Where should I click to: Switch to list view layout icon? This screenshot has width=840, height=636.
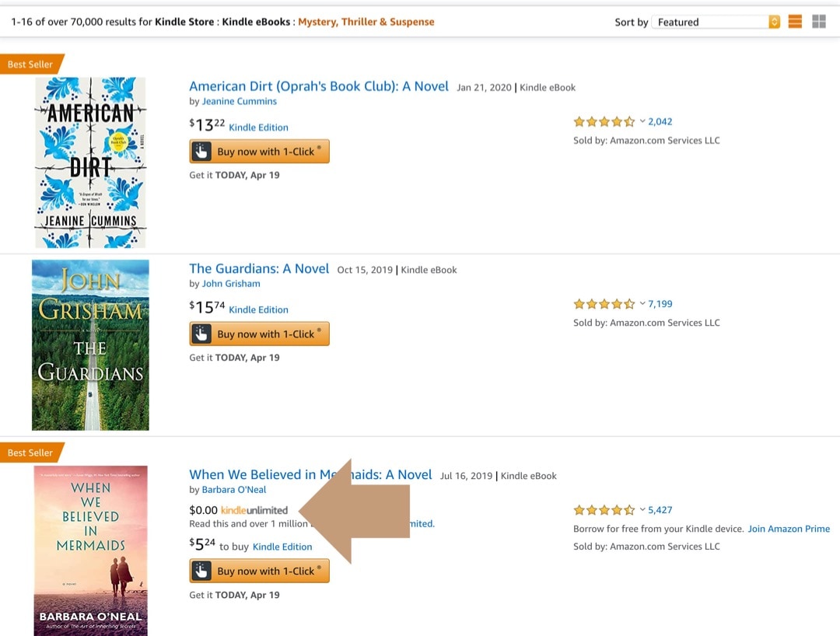[795, 22]
